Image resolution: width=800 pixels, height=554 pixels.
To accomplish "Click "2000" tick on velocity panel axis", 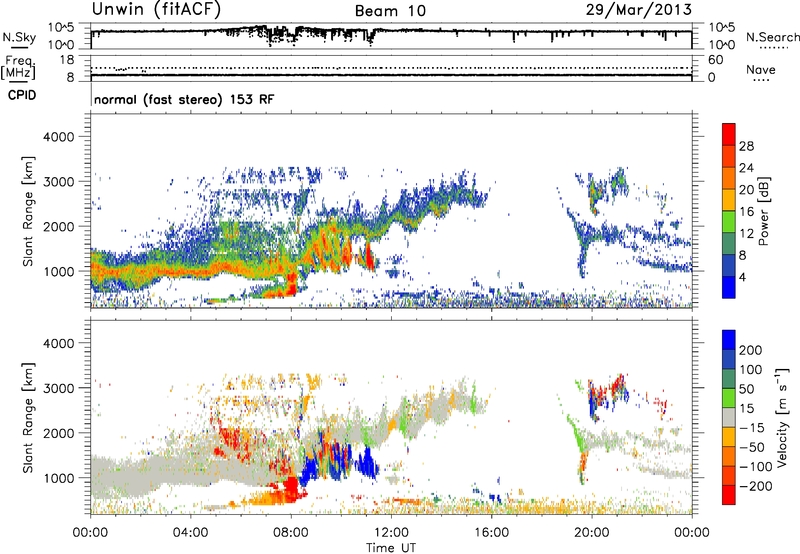I will (58, 433).
